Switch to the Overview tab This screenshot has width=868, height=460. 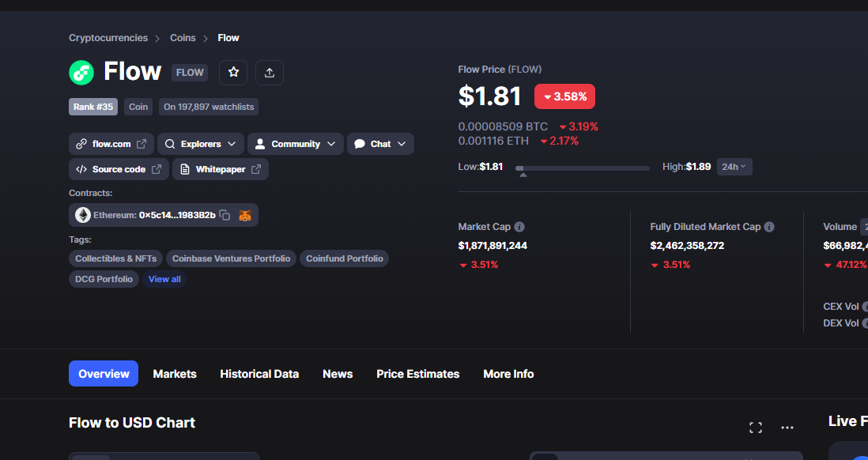click(x=104, y=374)
